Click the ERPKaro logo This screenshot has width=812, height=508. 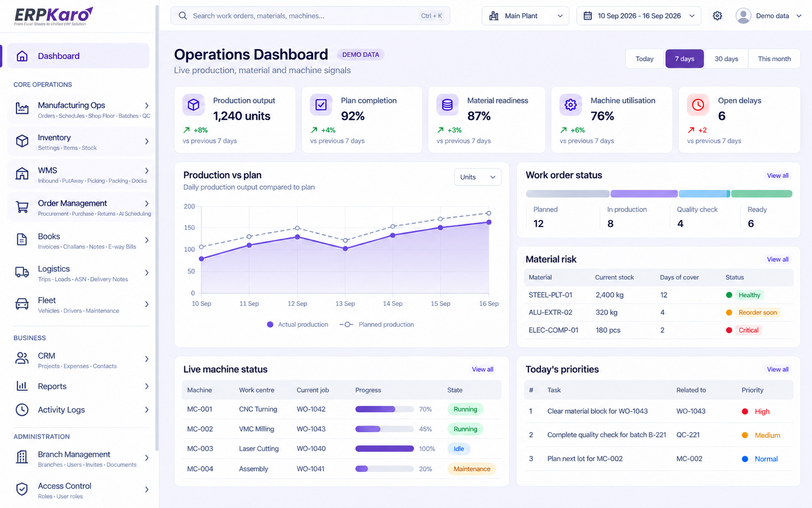pos(53,16)
